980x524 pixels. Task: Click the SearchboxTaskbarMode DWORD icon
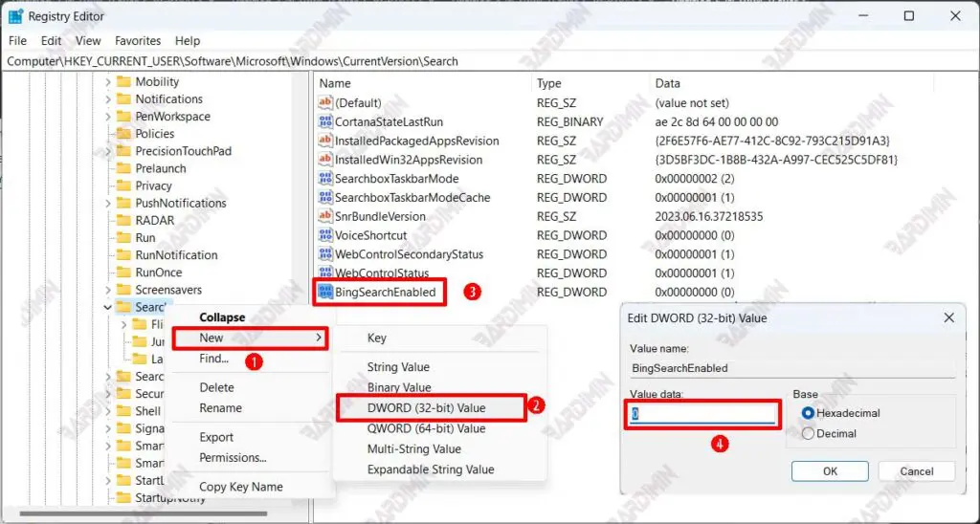click(x=325, y=178)
